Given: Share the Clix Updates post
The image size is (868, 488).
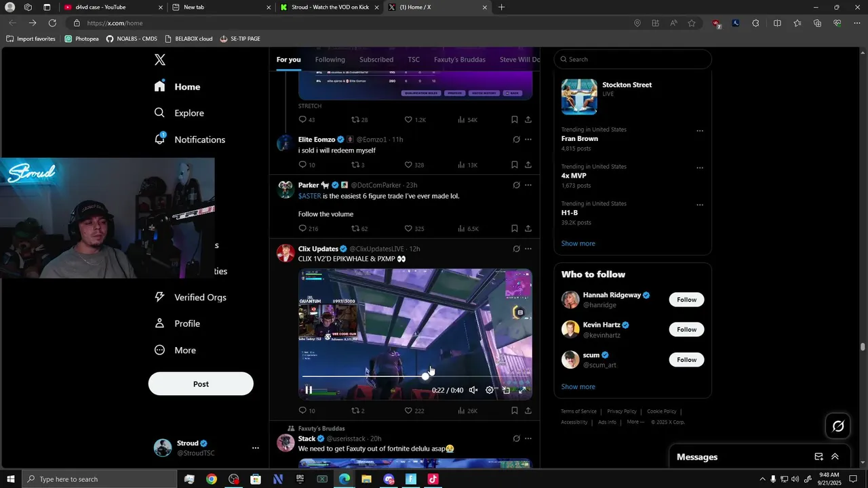Looking at the screenshot, I should pos(528,411).
